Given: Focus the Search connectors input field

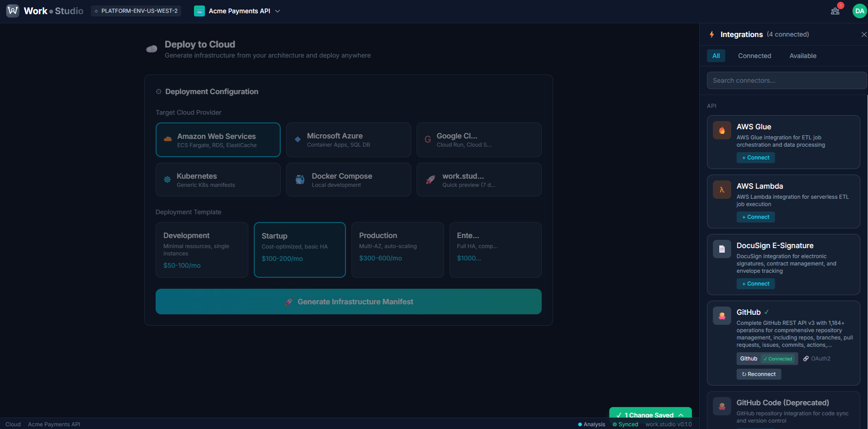Looking at the screenshot, I should coord(787,80).
